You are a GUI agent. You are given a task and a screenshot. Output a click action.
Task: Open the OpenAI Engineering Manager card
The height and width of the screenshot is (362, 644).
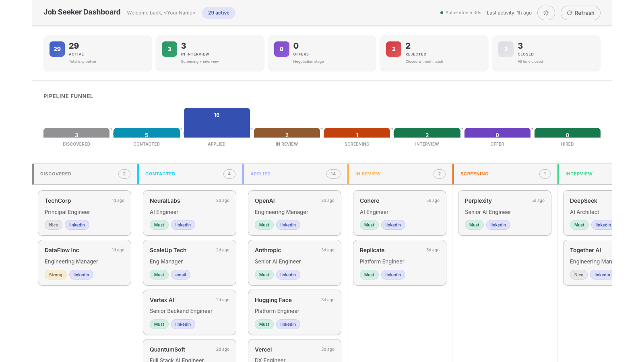click(x=295, y=213)
